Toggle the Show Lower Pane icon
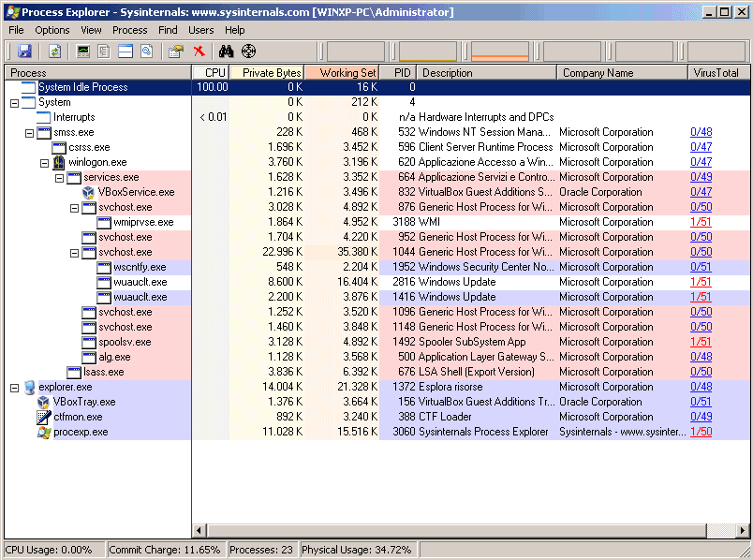 125,51
